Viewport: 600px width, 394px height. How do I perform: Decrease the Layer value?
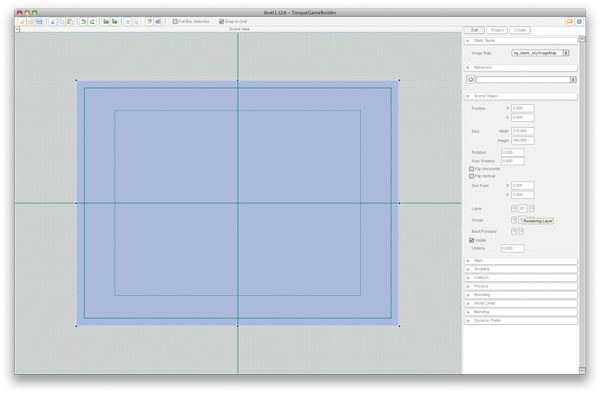(x=514, y=208)
